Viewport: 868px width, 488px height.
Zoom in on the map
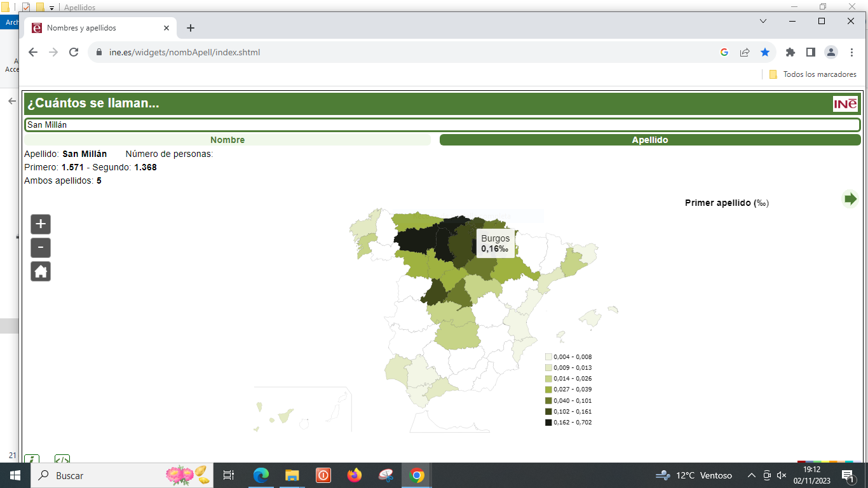(41, 224)
